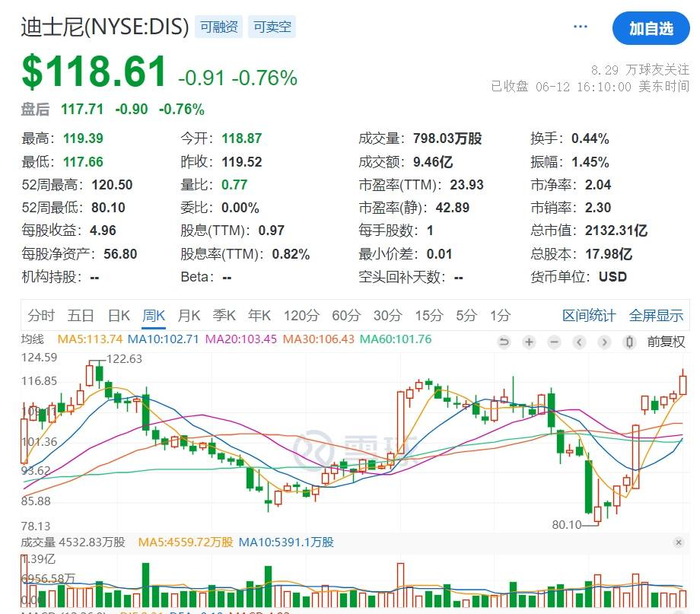Select the 15分 interval tab
The height and width of the screenshot is (614, 700).
tap(429, 315)
